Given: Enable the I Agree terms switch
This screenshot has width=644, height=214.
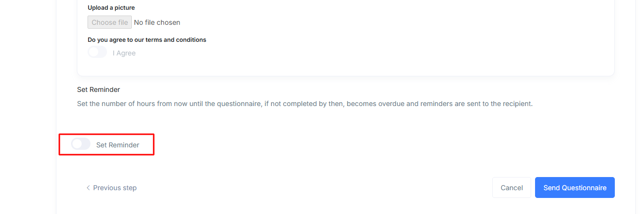Looking at the screenshot, I should tap(97, 53).
